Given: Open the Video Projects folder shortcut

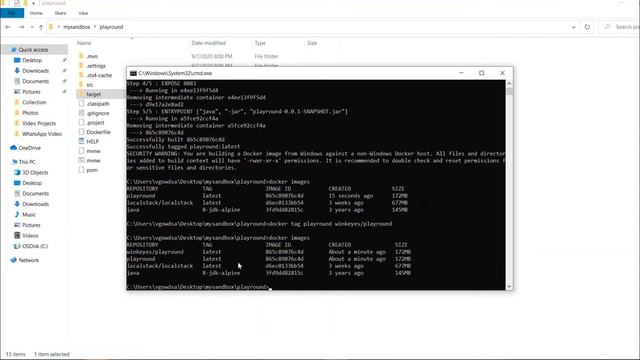Looking at the screenshot, I should pyautogui.click(x=39, y=123).
